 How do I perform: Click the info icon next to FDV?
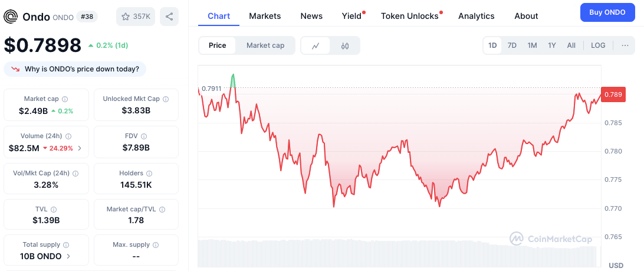click(144, 136)
